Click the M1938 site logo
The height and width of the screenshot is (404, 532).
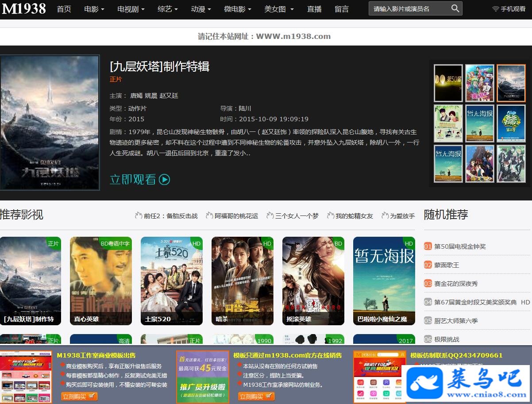coord(24,8)
